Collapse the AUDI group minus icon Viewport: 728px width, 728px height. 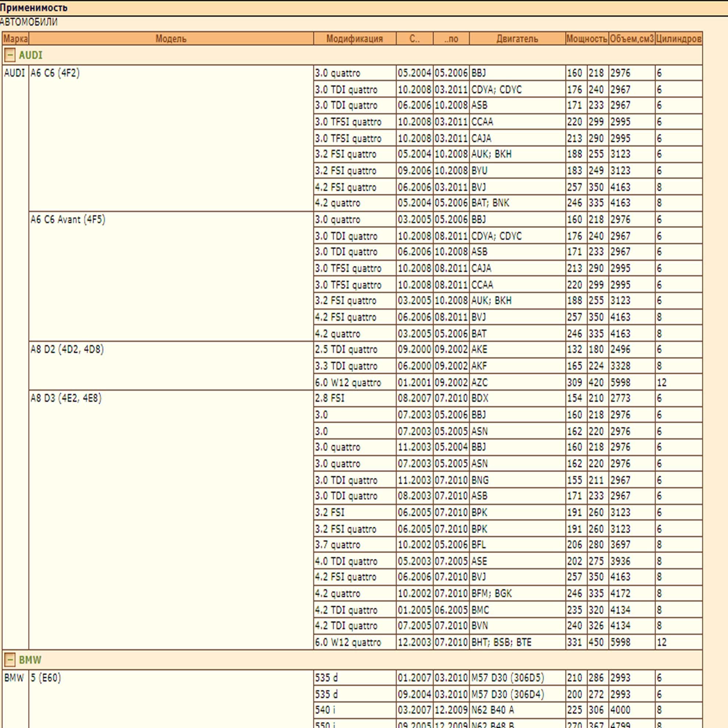[10, 56]
